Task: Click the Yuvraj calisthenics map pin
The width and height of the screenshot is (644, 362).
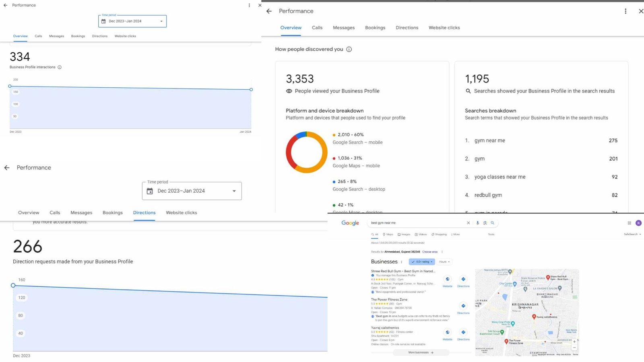Action: pyautogui.click(x=534, y=317)
